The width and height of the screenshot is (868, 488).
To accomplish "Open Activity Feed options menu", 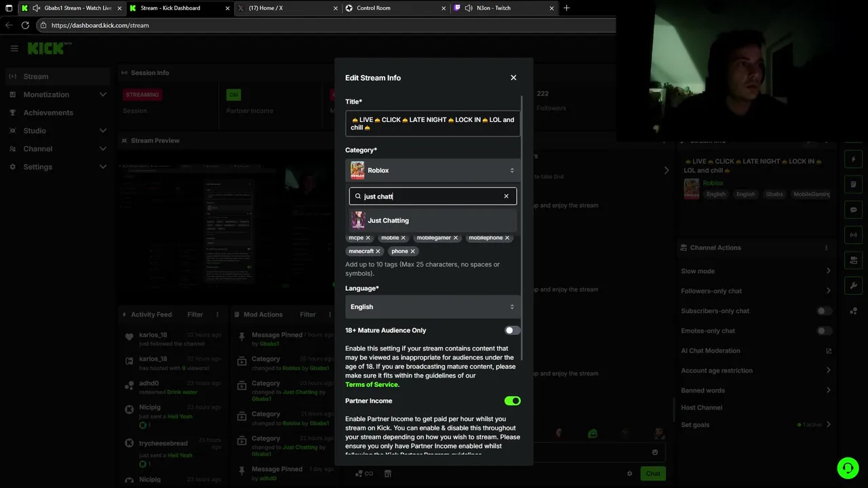I will click(x=218, y=314).
